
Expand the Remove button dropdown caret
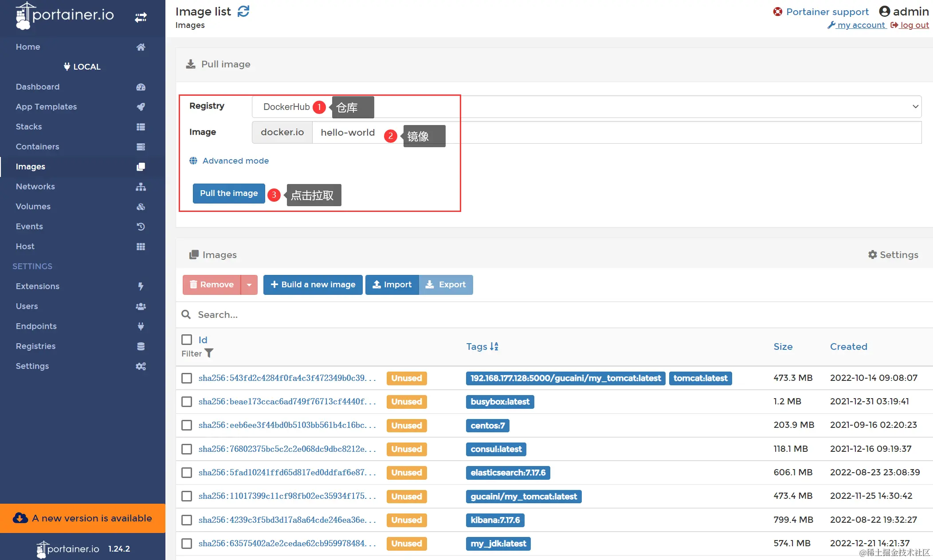[249, 285]
